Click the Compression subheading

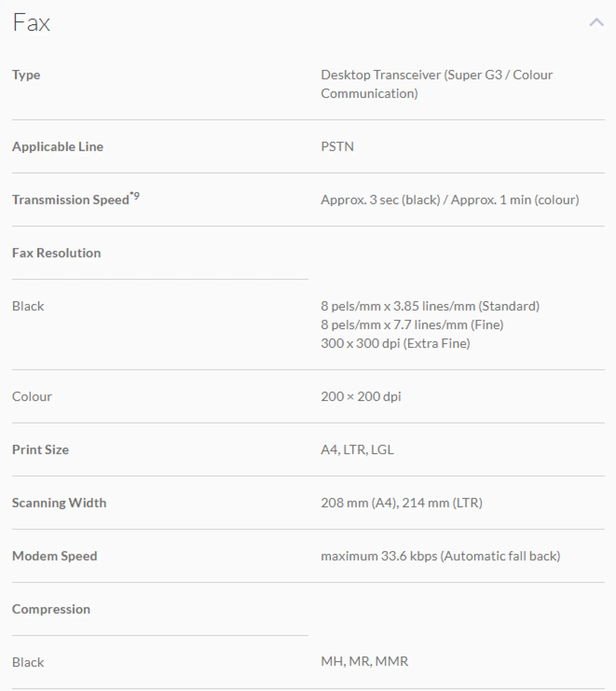click(x=51, y=609)
